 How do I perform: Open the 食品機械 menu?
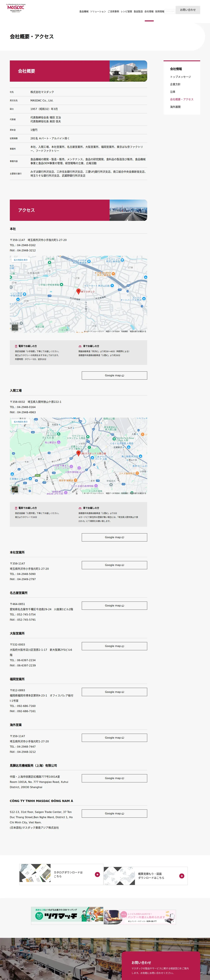tap(84, 11)
